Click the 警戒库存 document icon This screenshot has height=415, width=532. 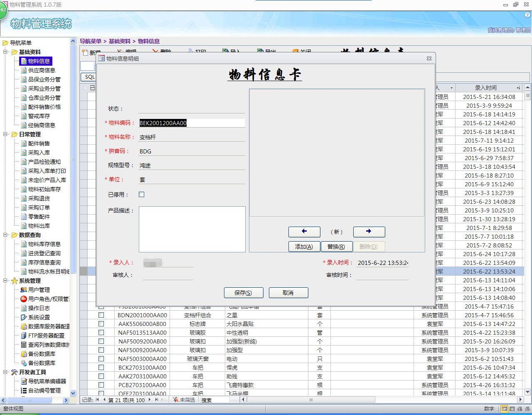click(x=24, y=116)
